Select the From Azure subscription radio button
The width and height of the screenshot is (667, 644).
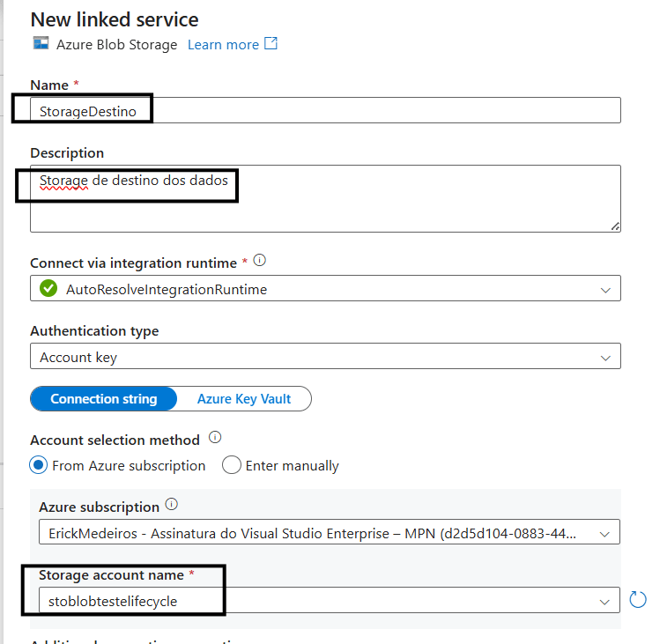(41, 465)
